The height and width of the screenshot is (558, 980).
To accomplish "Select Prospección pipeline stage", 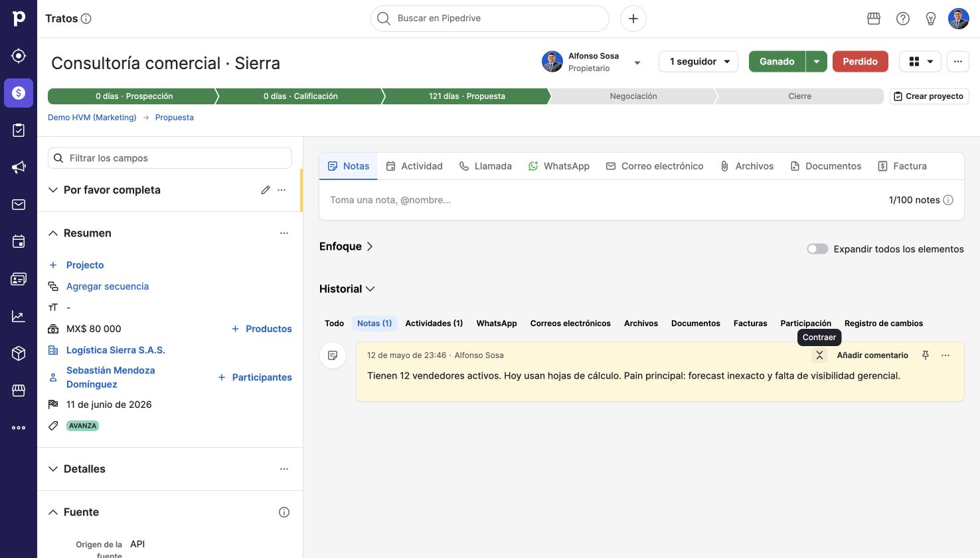I will click(x=133, y=96).
